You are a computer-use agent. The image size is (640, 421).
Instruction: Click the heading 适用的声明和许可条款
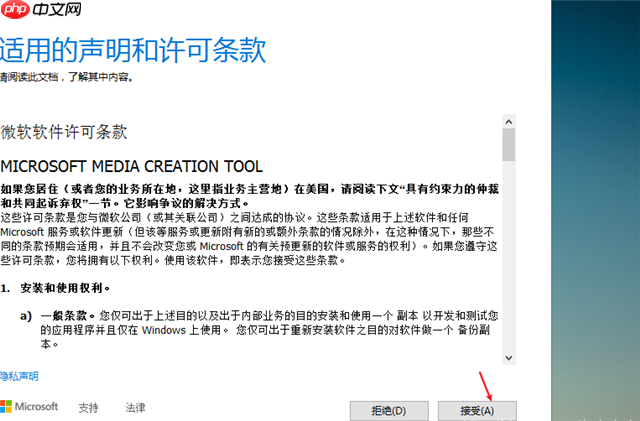(133, 50)
